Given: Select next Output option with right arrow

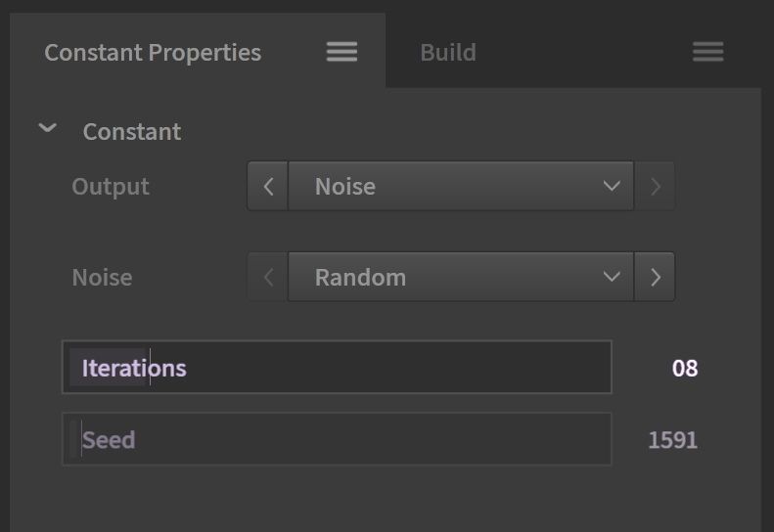Looking at the screenshot, I should pos(655,187).
